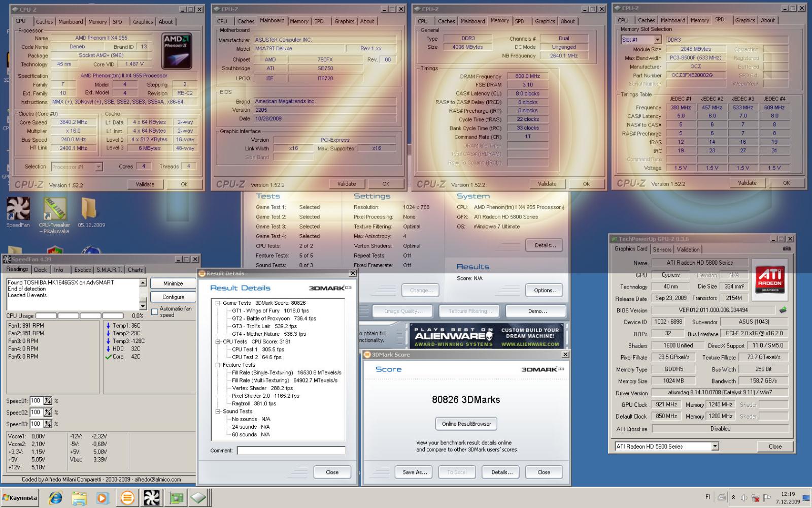Screen dimensions: 812x508
Task: Open the SpeedFan Clock tab
Action: pos(40,270)
